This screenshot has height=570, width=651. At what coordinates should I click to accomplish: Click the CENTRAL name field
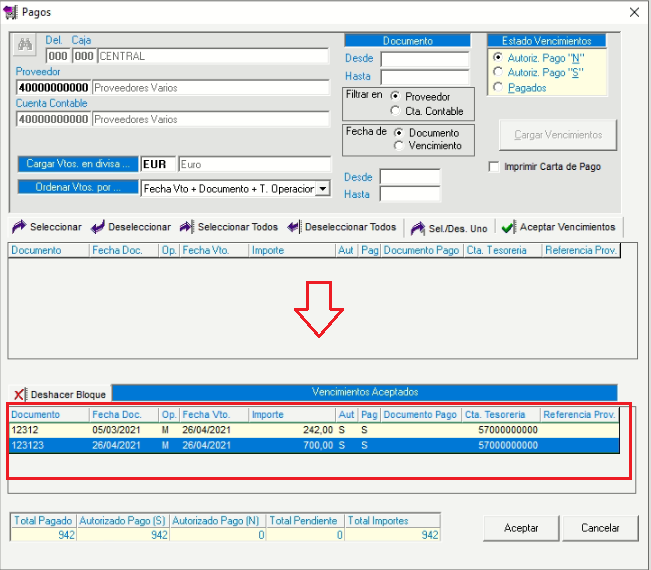(213, 56)
